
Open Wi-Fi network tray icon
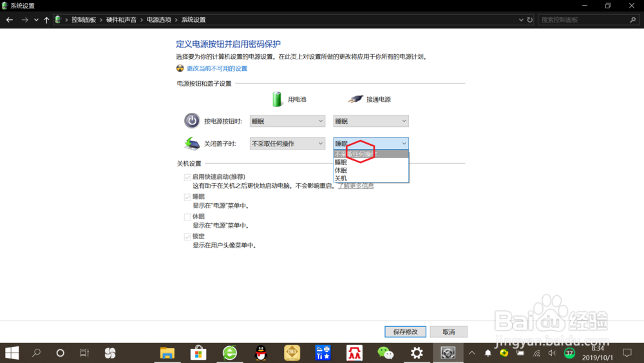click(536, 353)
